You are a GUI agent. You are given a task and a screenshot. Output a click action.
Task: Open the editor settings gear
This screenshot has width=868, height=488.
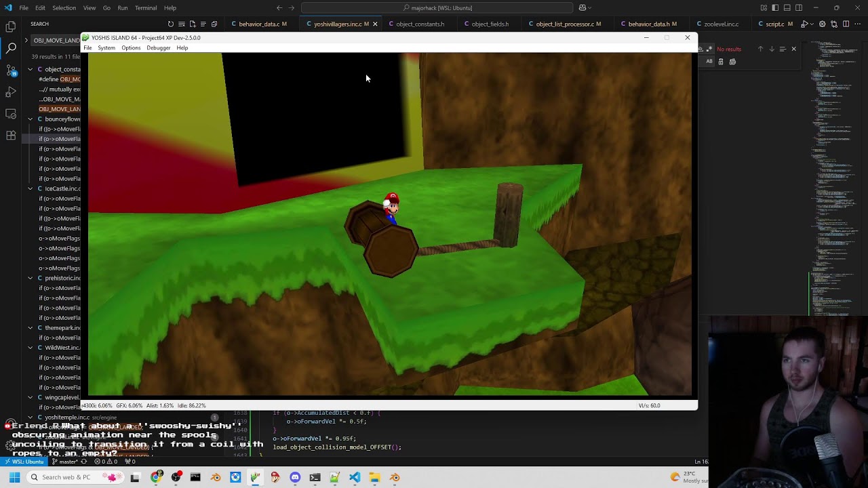coord(823,24)
